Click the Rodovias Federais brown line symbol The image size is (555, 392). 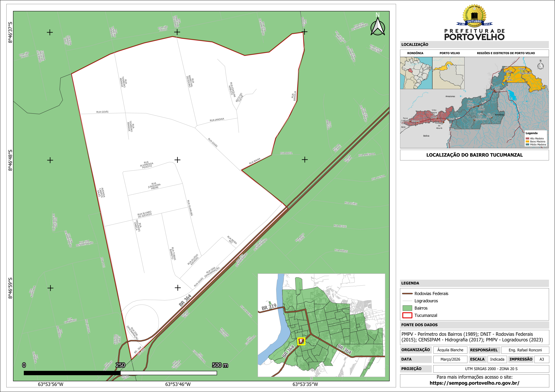(x=407, y=294)
